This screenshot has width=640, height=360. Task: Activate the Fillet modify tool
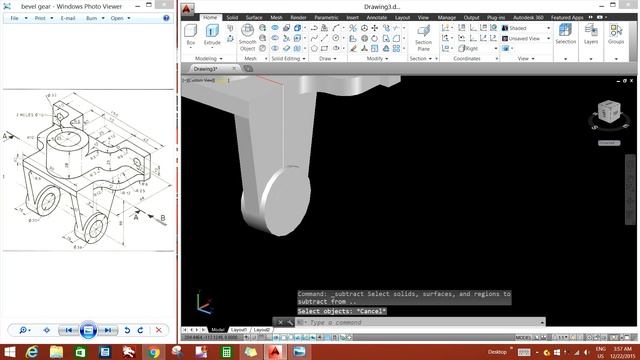point(396,38)
